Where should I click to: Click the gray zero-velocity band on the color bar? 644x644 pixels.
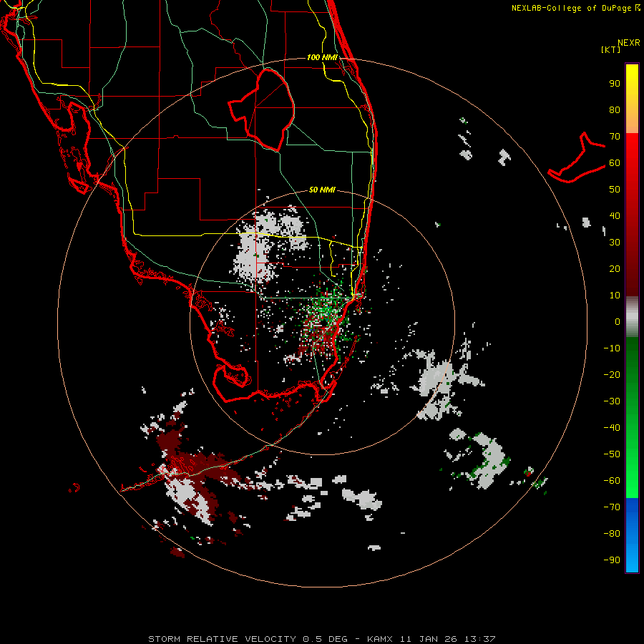[x=632, y=317]
